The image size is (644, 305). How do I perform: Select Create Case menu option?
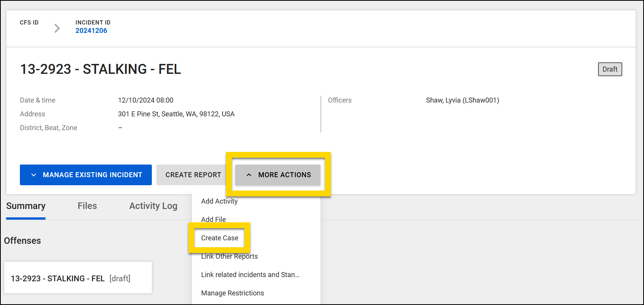point(220,238)
